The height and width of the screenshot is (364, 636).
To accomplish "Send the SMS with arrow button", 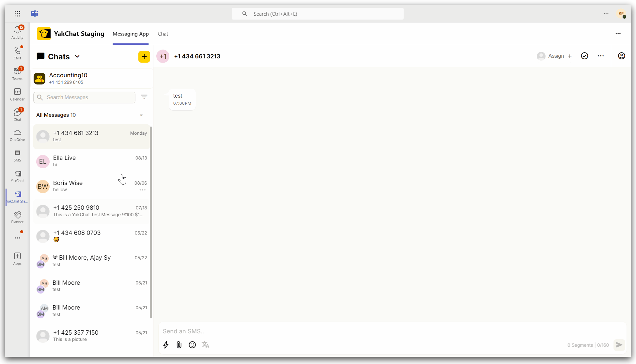I will 619,345.
